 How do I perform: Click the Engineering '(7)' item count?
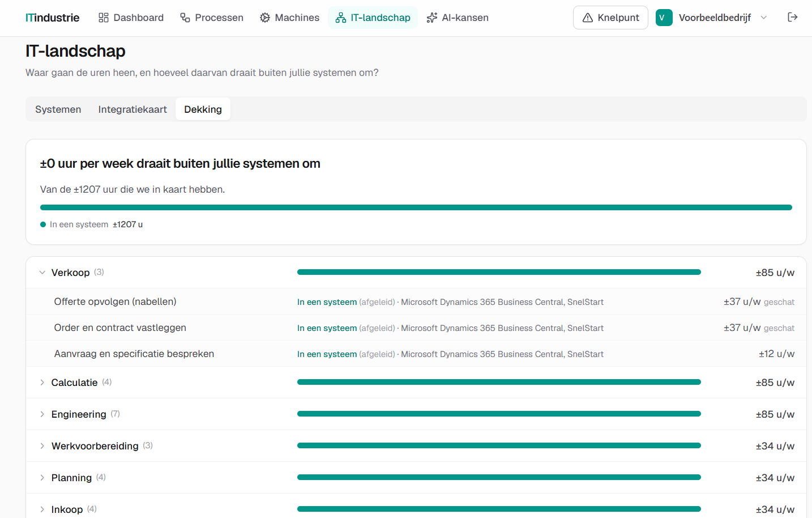click(116, 414)
